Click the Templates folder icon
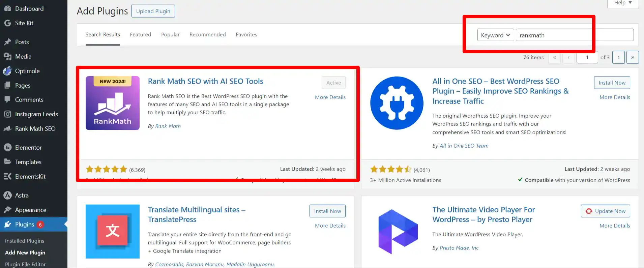Screen dimensions: 644x268 coord(7,162)
